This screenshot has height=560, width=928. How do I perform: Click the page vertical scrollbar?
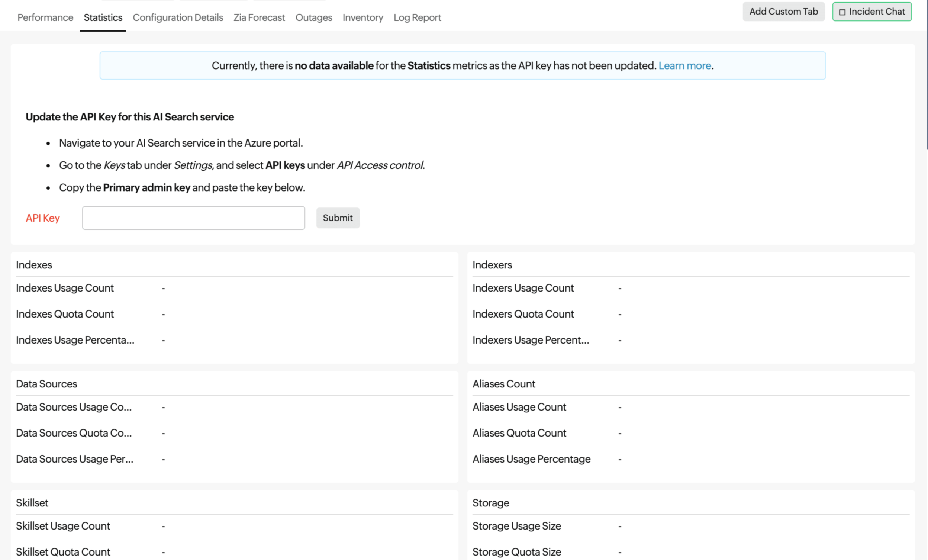click(x=927, y=75)
